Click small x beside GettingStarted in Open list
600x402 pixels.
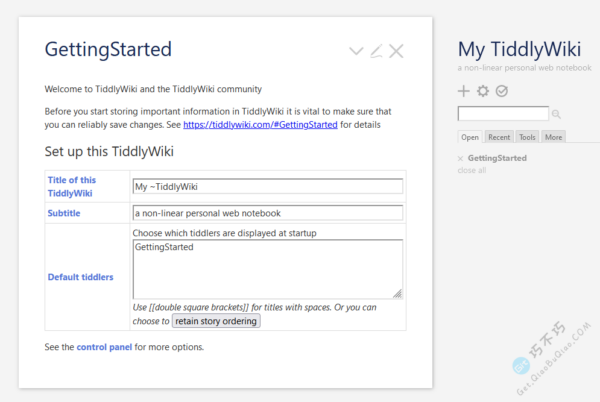tap(460, 159)
